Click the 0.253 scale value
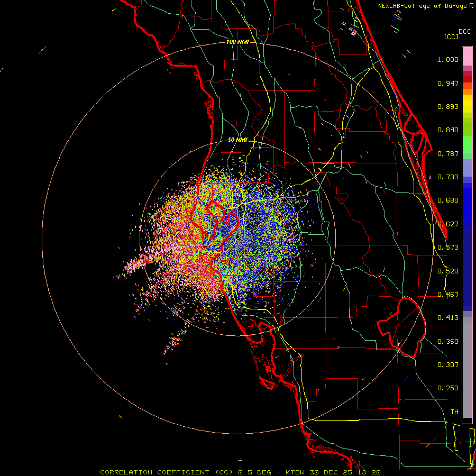This screenshot has width=476, height=476. pos(448,388)
